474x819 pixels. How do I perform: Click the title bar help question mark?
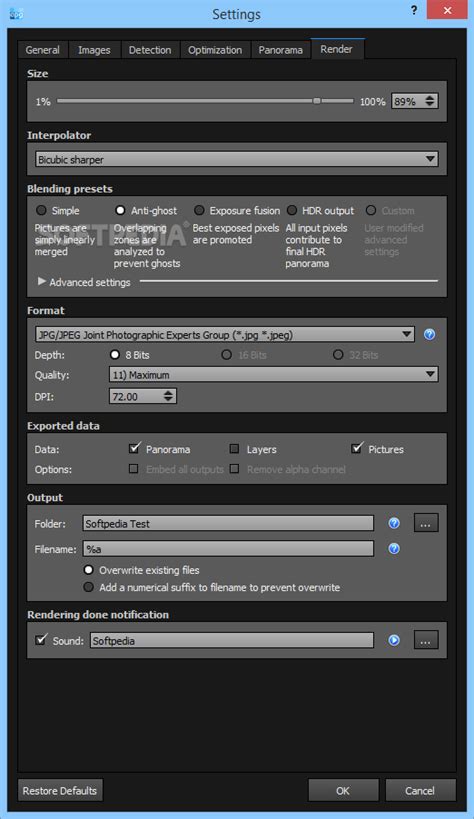pos(413,10)
